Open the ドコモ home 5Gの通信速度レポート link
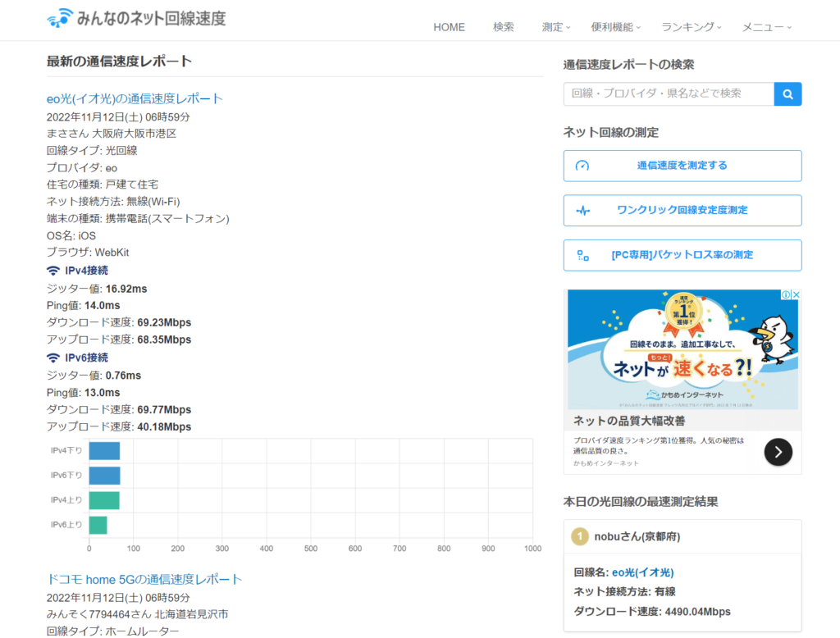Screen dimensions: 840x638 coord(144,580)
